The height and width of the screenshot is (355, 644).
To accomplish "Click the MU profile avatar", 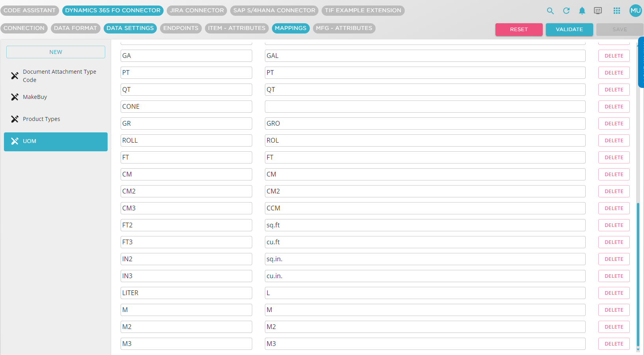I will (635, 11).
